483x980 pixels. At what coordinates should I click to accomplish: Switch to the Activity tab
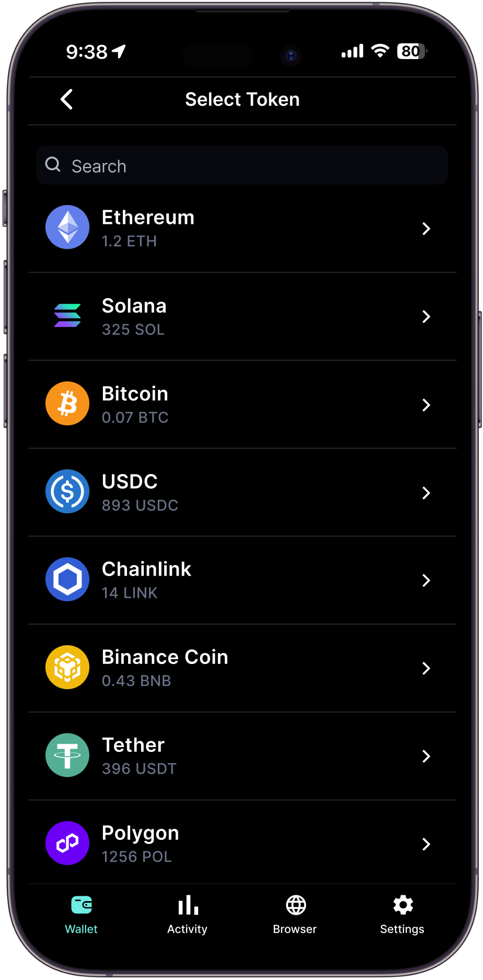pos(187,914)
